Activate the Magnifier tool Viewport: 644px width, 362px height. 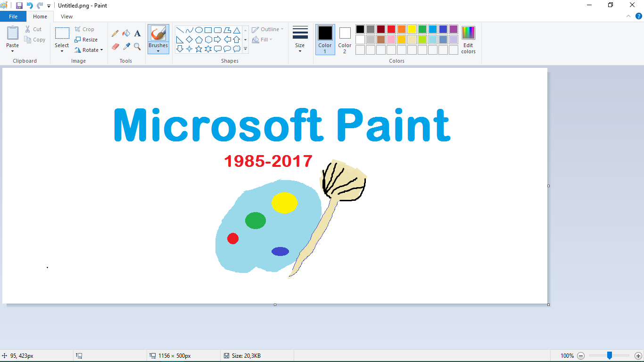(137, 47)
